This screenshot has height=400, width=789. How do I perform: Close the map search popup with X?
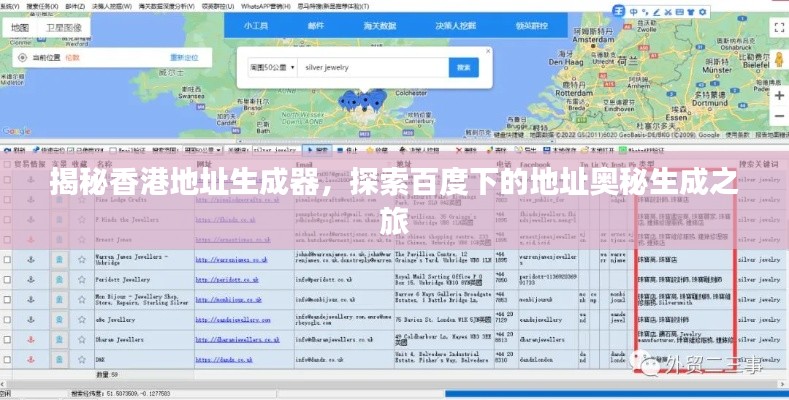click(x=488, y=51)
